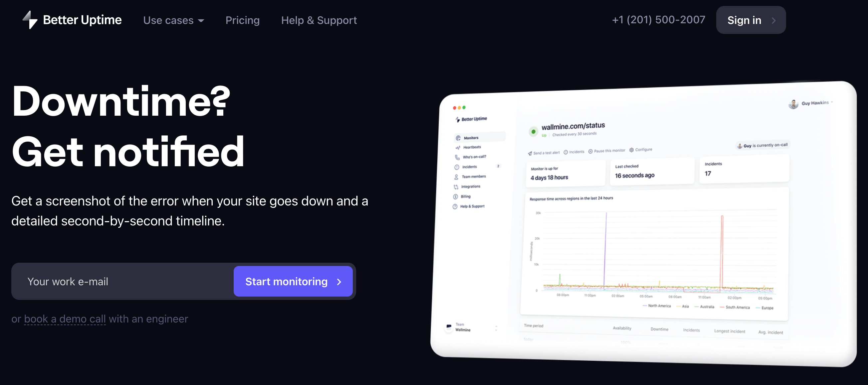Click Help & Support question icon in sidebar
The height and width of the screenshot is (385, 868).
click(x=455, y=206)
